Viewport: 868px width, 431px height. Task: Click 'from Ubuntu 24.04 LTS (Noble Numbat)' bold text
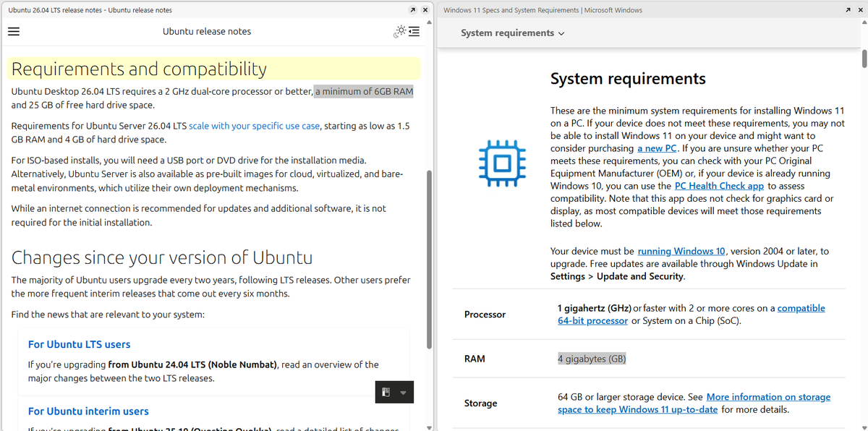pos(192,364)
